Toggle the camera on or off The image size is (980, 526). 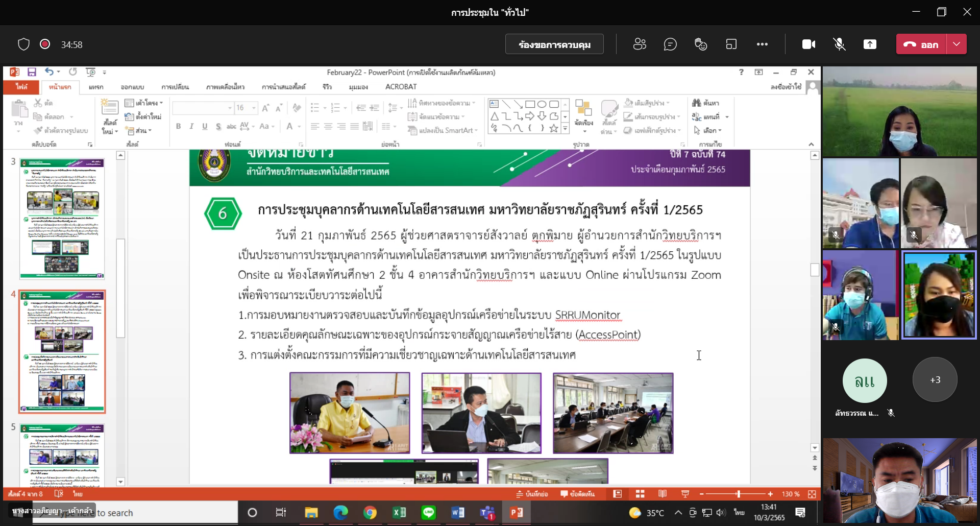pos(808,44)
